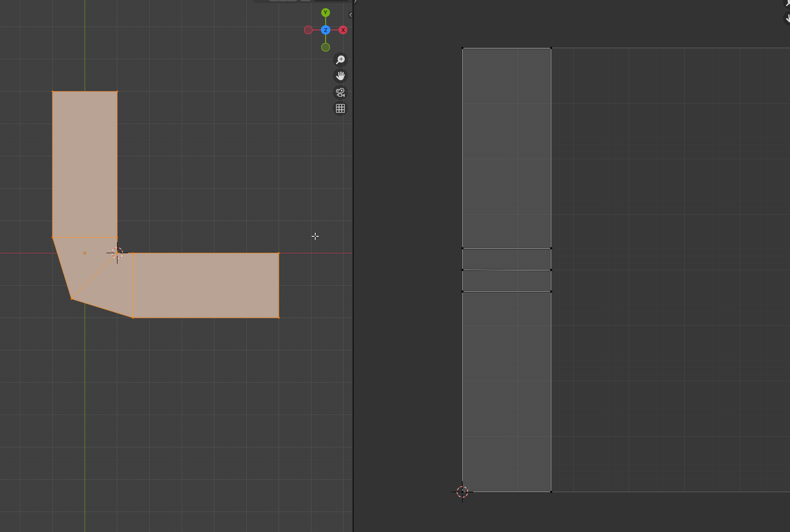Toggle the camera view icon
Image resolution: width=790 pixels, height=532 pixels.
click(x=340, y=92)
